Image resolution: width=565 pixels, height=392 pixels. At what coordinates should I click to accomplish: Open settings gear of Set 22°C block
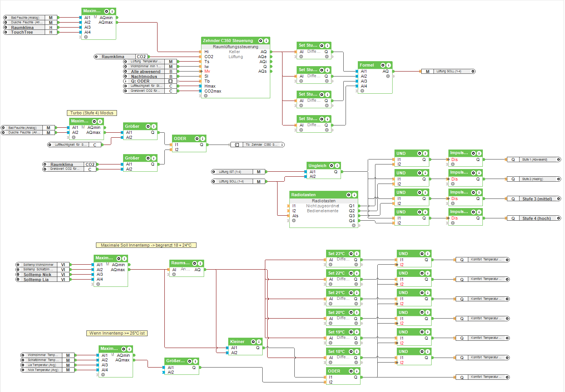(x=351, y=273)
